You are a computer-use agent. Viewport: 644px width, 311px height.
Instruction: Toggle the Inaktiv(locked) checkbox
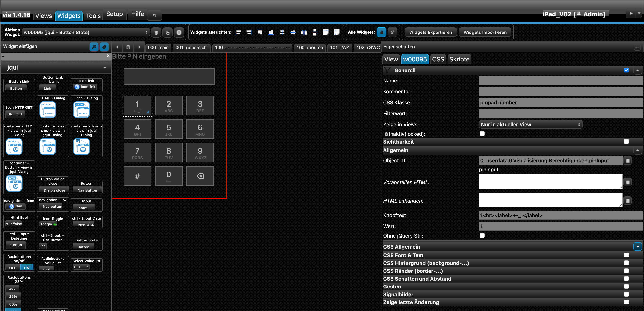[x=482, y=134]
